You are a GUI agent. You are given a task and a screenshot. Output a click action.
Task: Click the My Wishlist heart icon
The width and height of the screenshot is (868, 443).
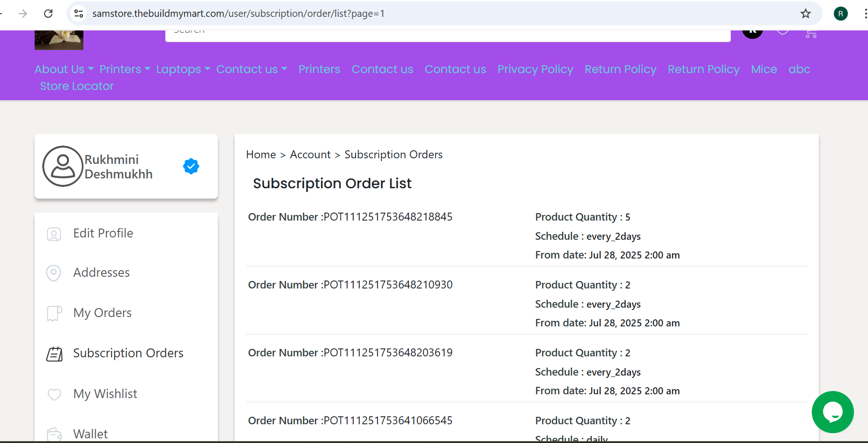tap(54, 394)
